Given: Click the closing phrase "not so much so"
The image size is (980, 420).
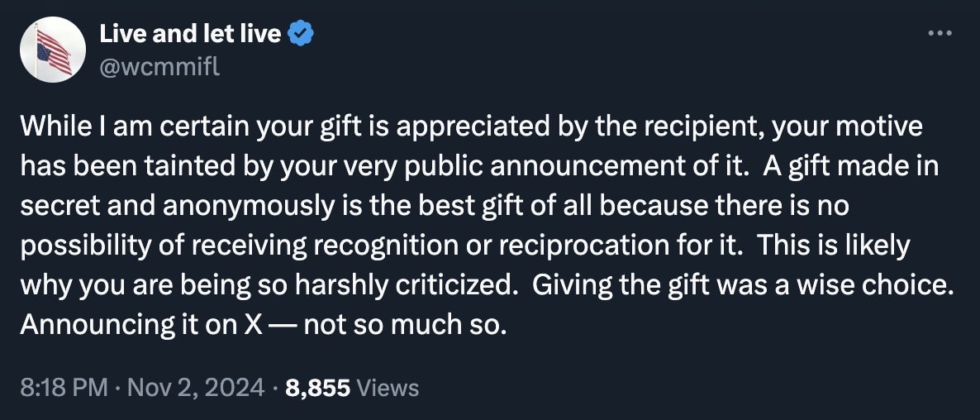Looking at the screenshot, I should pos(402,324).
